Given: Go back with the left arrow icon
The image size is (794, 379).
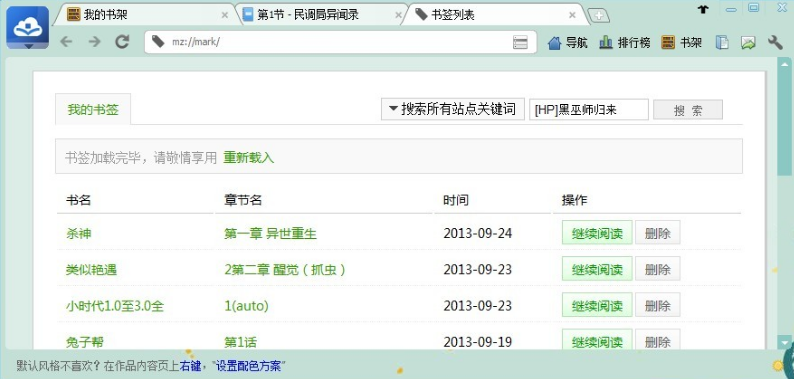Looking at the screenshot, I should click(x=66, y=42).
